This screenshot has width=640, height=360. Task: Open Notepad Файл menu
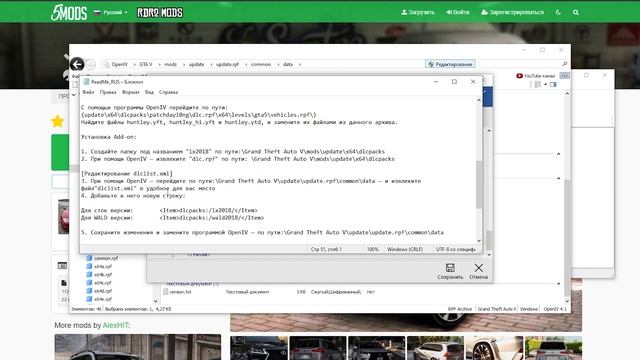point(88,92)
